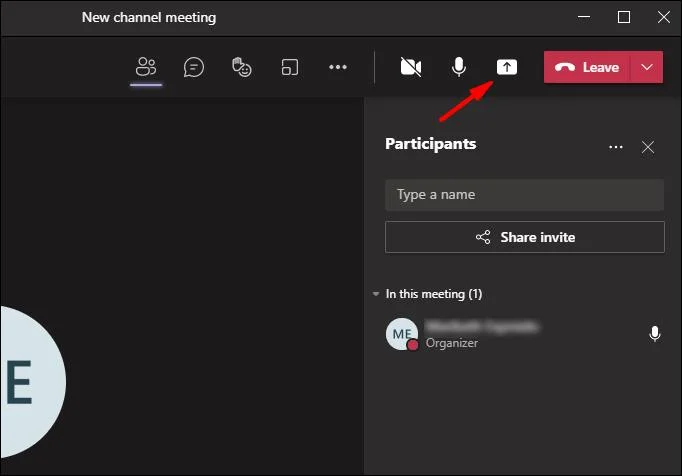The height and width of the screenshot is (476, 682).
Task: Click the large avatar circle in stage
Action: (33, 382)
